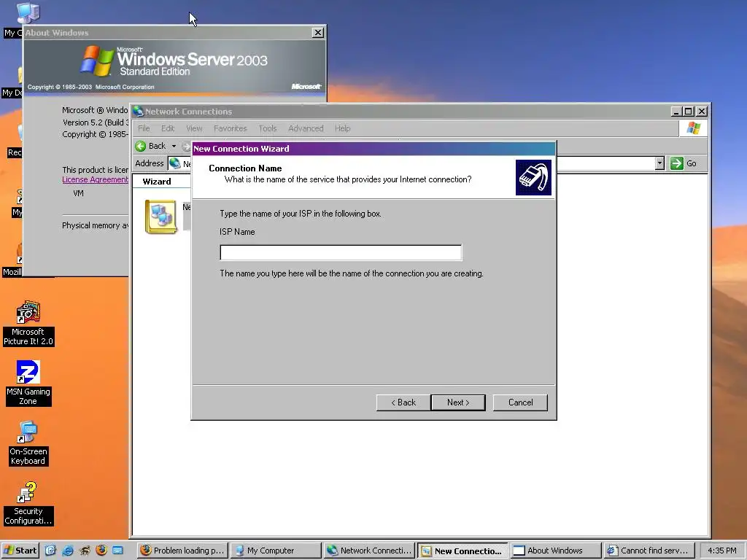Open the Security Configuration desktop shortcut
Screen dimensions: 747x560
[28, 504]
